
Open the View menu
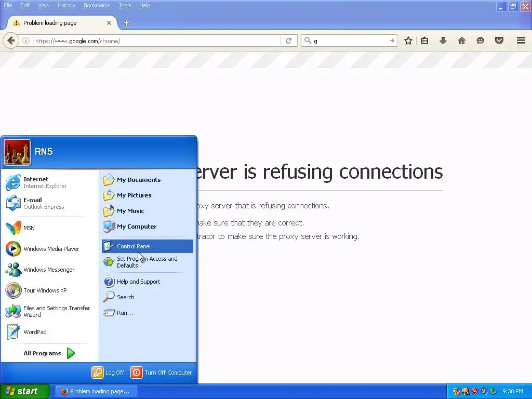click(44, 5)
